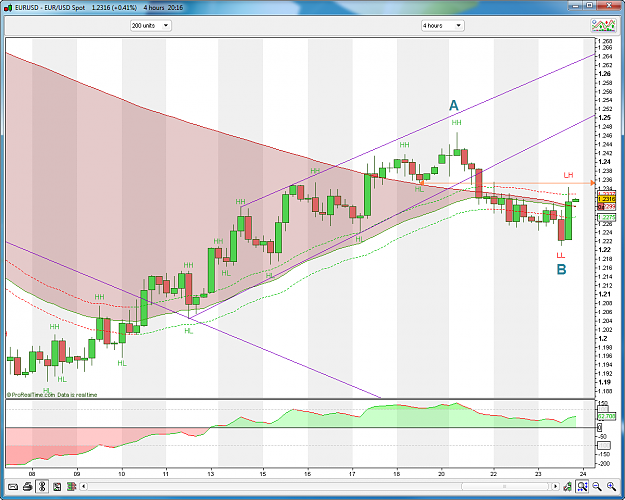Click the green 1.2273 price label
The width and height of the screenshot is (625, 500).
(x=606, y=217)
